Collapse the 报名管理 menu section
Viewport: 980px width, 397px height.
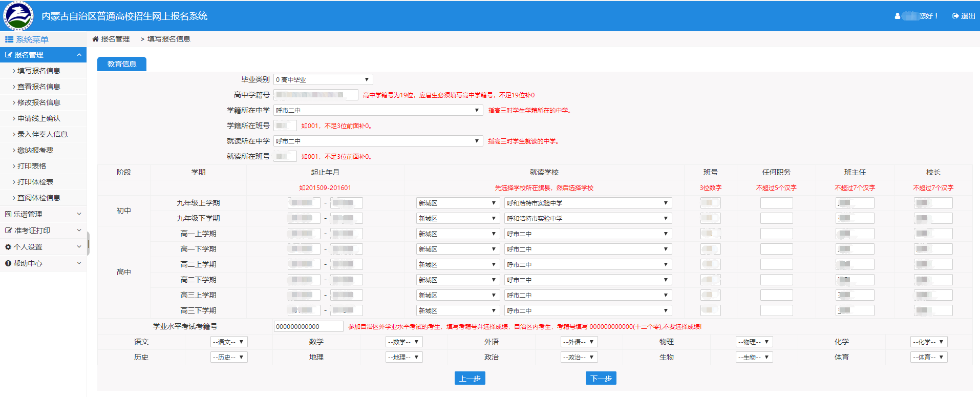[79, 55]
